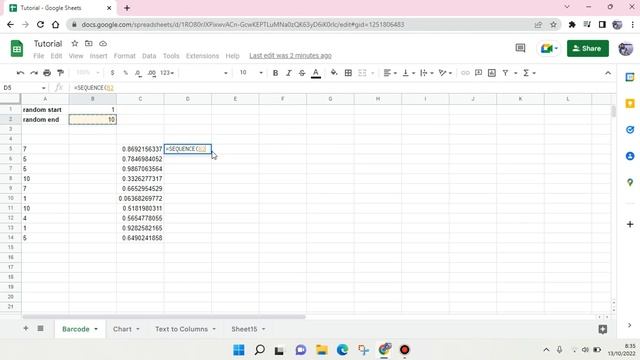Open Google Calendar side panel icon

(x=630, y=77)
